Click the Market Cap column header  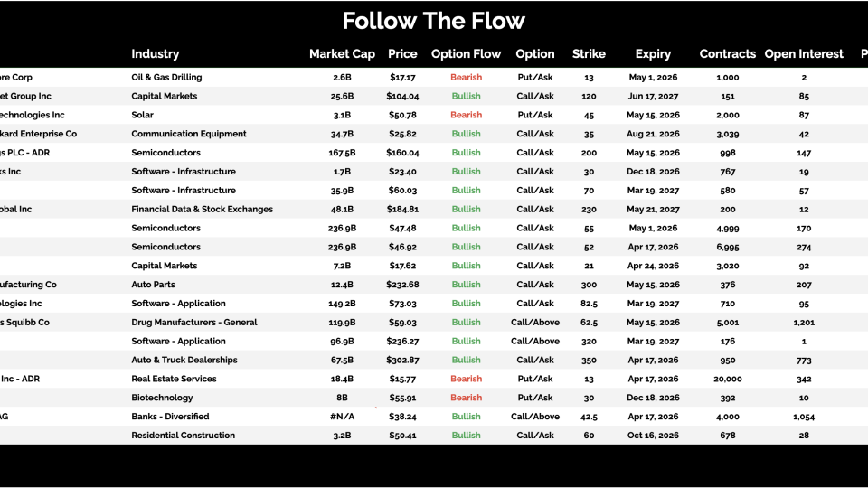pos(342,54)
